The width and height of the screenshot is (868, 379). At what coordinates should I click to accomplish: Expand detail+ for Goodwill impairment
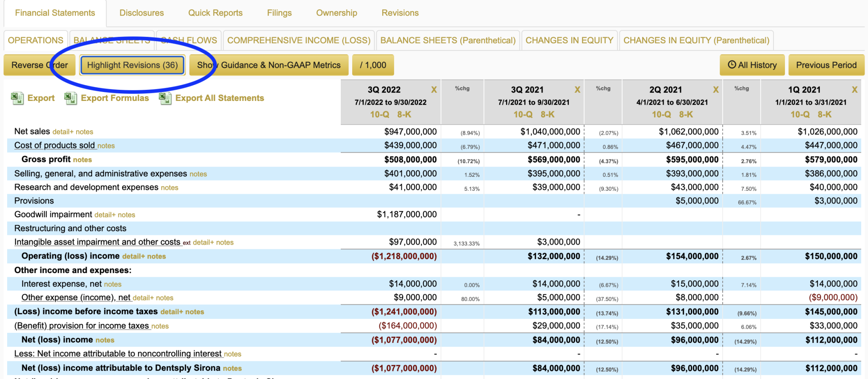tap(105, 215)
